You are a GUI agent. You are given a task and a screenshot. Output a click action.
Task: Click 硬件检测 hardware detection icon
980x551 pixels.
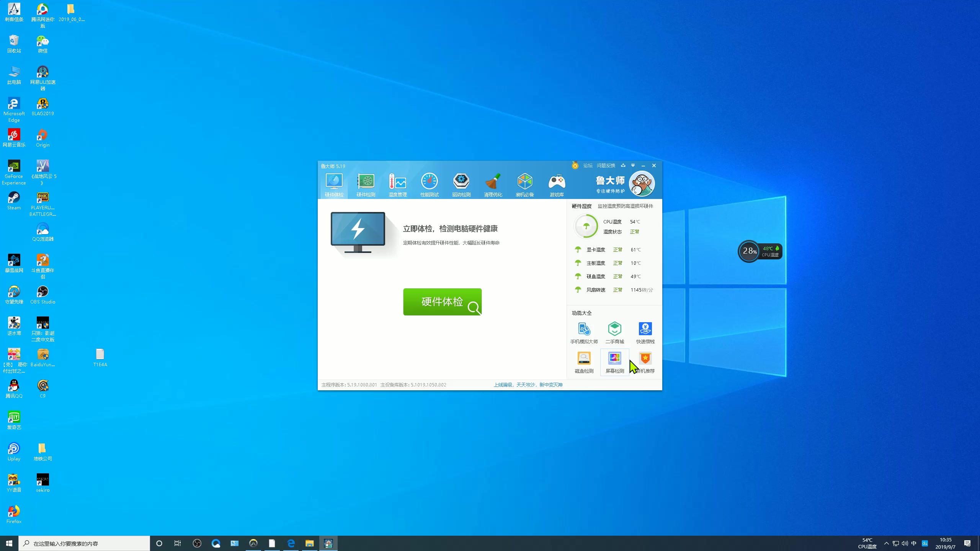pyautogui.click(x=366, y=184)
